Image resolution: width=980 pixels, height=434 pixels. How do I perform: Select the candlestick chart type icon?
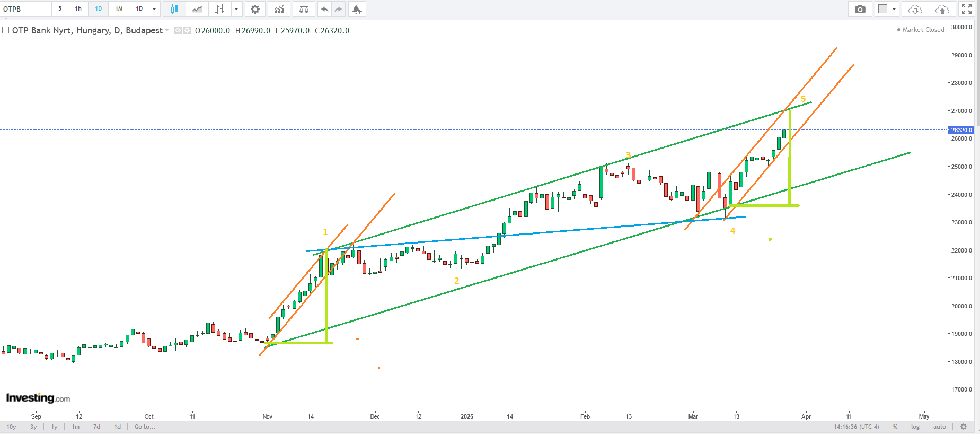click(x=174, y=9)
